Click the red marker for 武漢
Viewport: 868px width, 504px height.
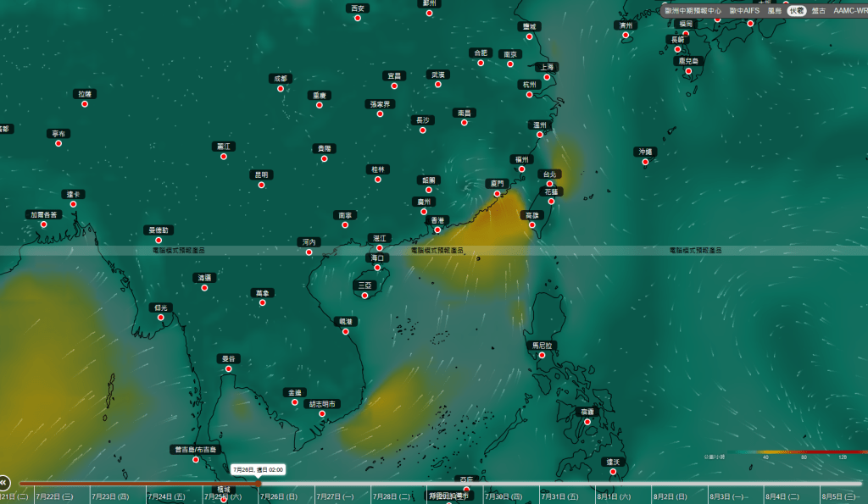(x=438, y=85)
